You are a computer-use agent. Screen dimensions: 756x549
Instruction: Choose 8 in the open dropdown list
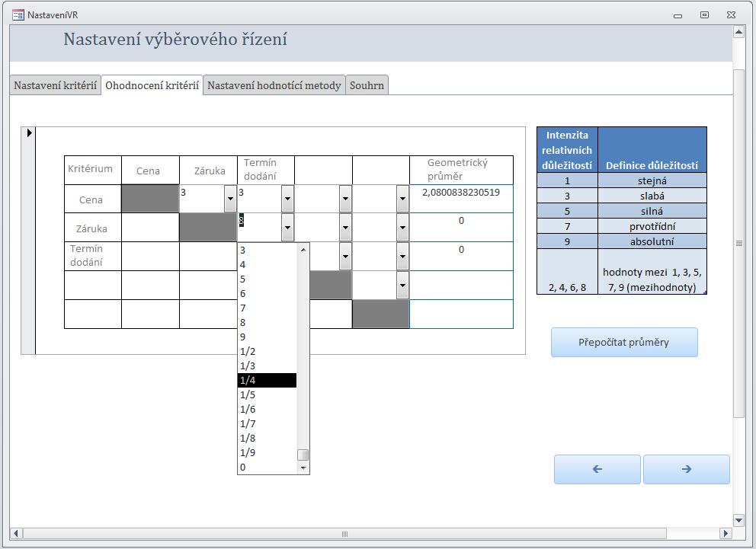[x=267, y=323]
